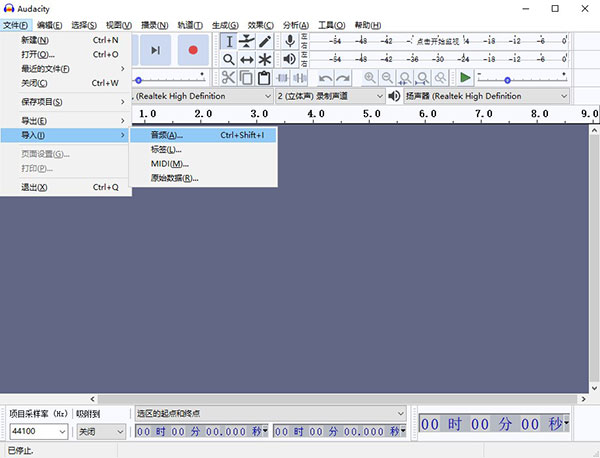
Task: Click the Cut scissors icon
Action: point(228,78)
